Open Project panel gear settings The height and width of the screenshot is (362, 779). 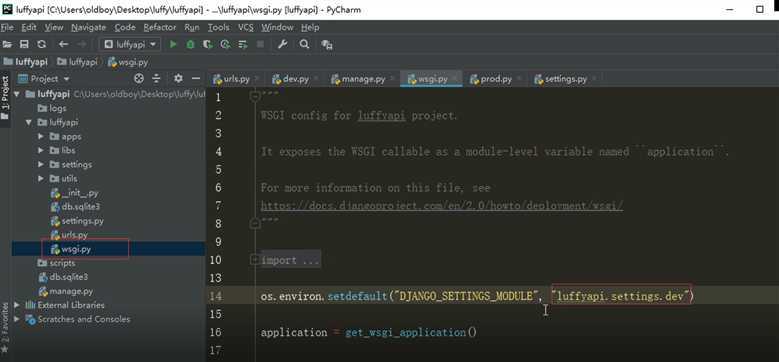pos(178,78)
